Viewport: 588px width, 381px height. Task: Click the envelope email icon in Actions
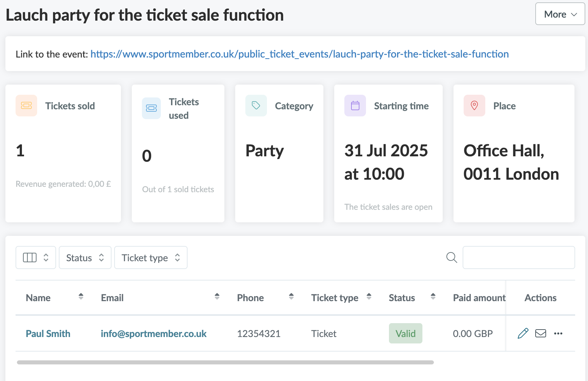(541, 333)
